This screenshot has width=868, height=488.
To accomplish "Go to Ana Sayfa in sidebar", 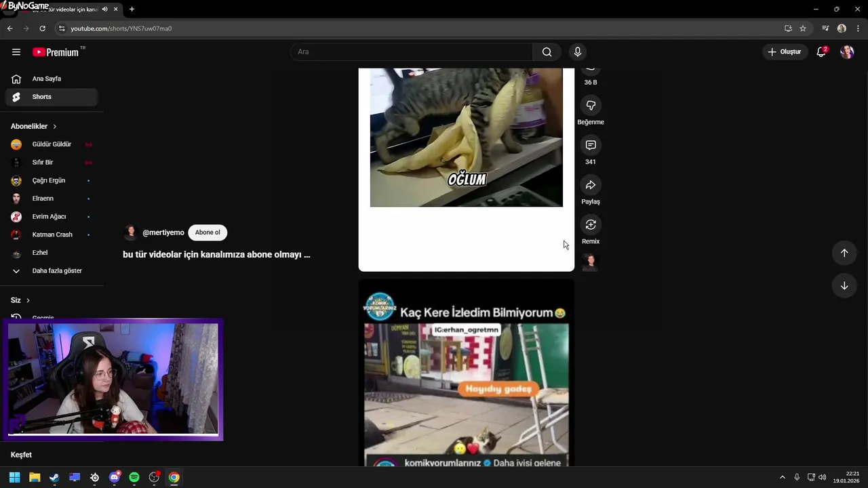I will click(x=52, y=79).
